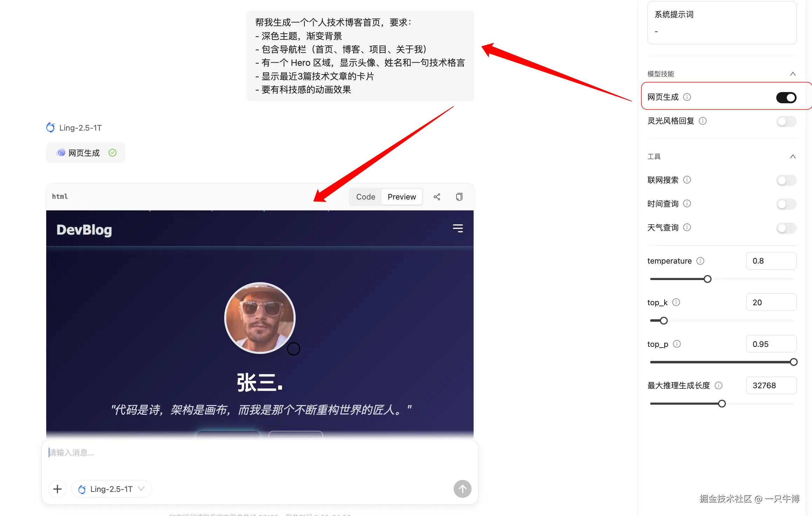Switch to the Code tab

click(x=365, y=196)
